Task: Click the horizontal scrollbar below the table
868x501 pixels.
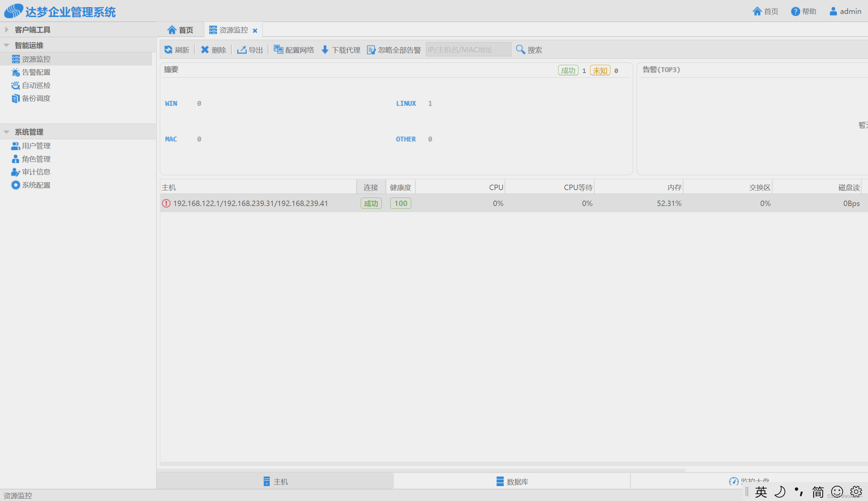Action: (421, 470)
